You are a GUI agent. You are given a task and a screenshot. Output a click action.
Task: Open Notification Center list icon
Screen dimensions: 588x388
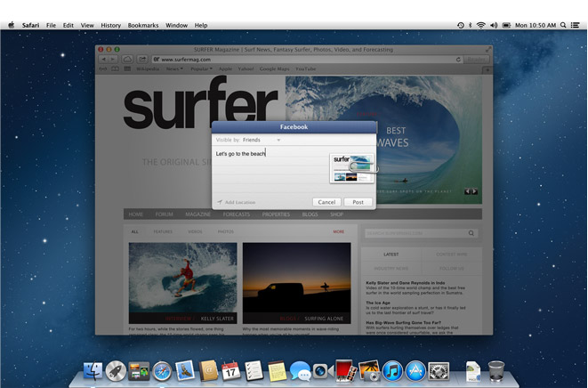(576, 25)
